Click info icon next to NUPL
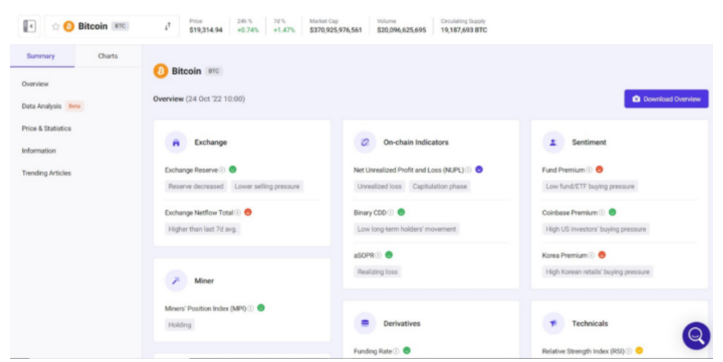 pos(468,170)
